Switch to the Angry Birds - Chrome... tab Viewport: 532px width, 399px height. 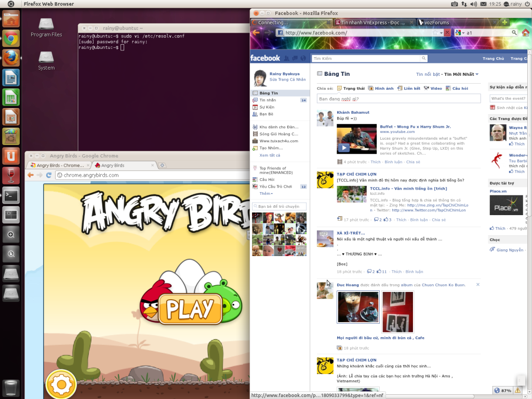coord(59,165)
